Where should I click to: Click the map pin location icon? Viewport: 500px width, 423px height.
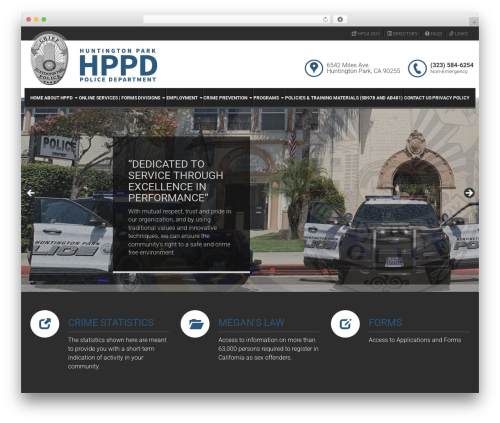314,68
